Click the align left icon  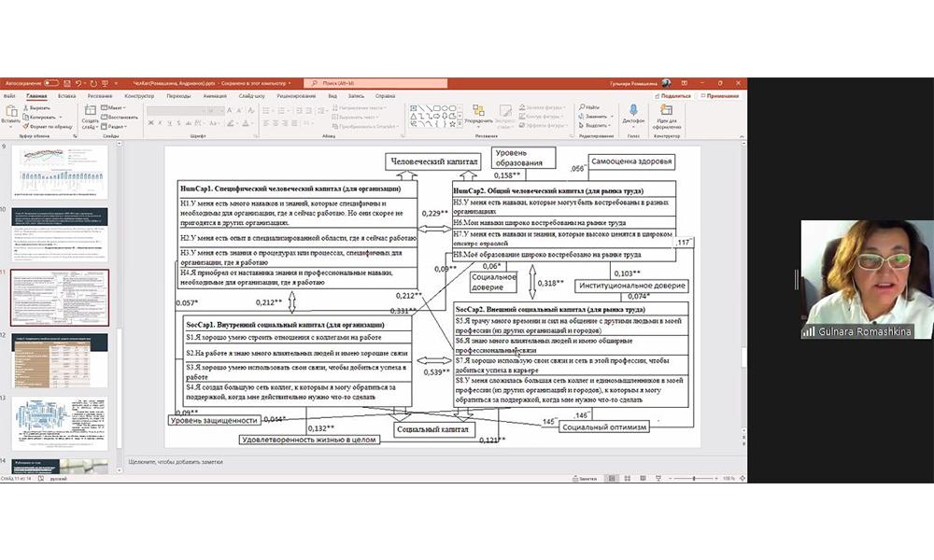(265, 123)
